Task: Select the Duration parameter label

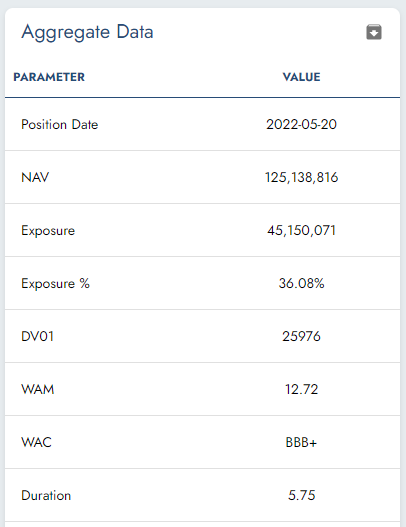Action: tap(46, 495)
